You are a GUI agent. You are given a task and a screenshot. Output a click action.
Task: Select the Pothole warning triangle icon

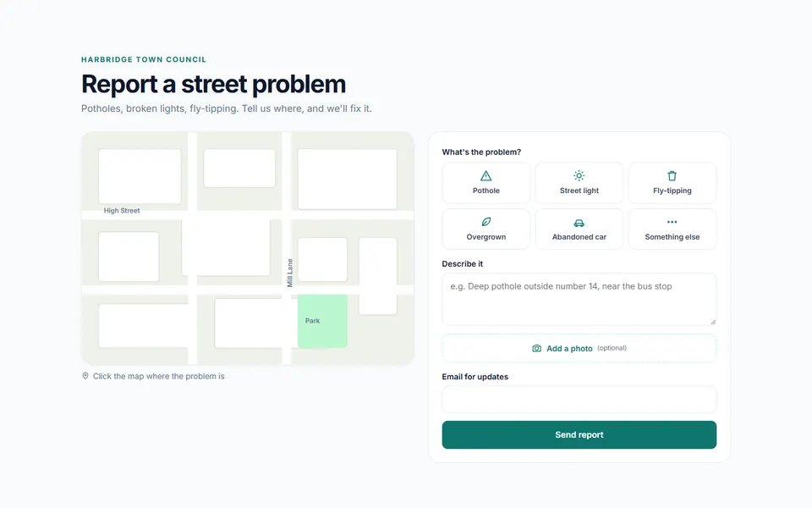pyautogui.click(x=486, y=176)
